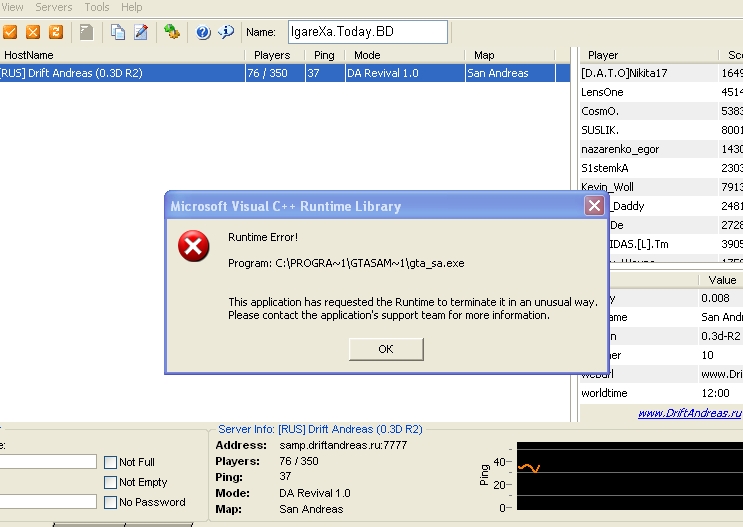Viewport: 743px width, 527px height.
Task: Sort servers by HostName column
Action: point(122,55)
